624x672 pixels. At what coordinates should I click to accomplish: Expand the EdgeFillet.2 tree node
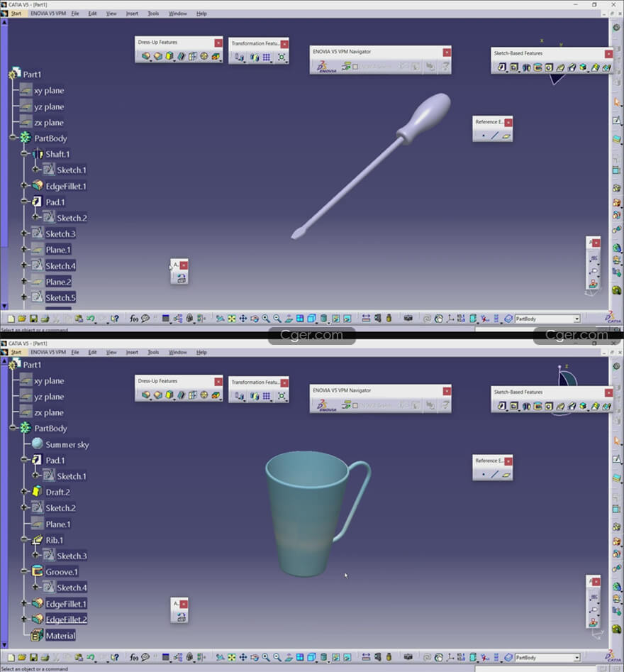24,619
